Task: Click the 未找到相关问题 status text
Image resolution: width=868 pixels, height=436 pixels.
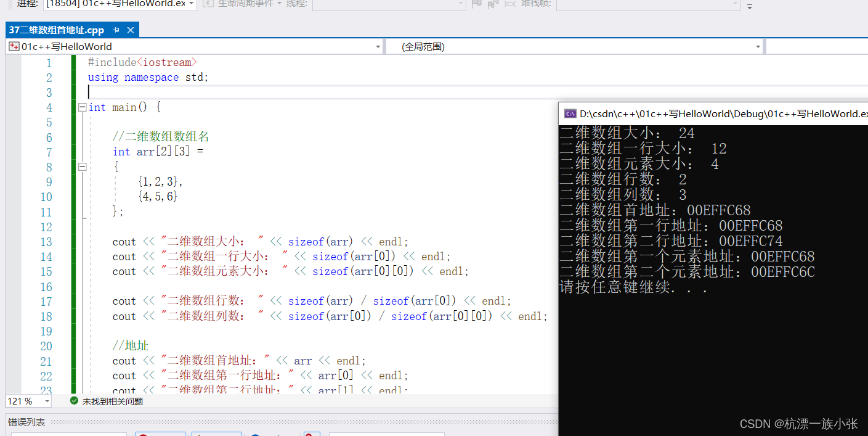Action: (113, 401)
